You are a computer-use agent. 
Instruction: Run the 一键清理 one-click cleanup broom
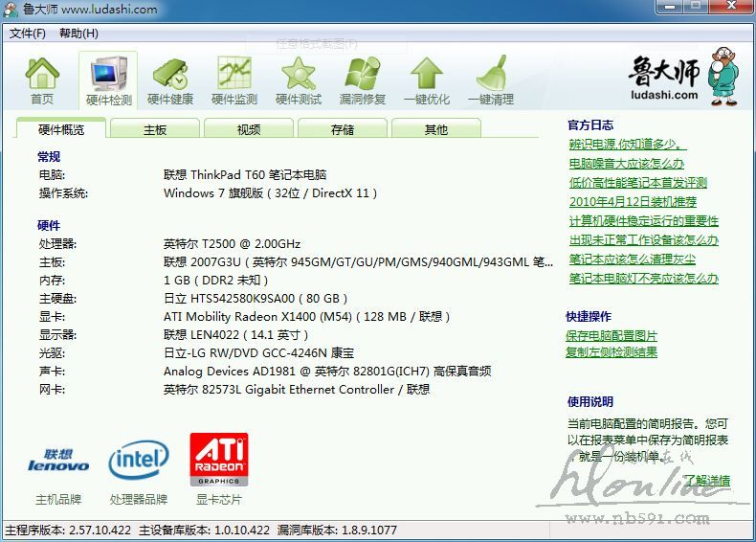click(x=491, y=75)
